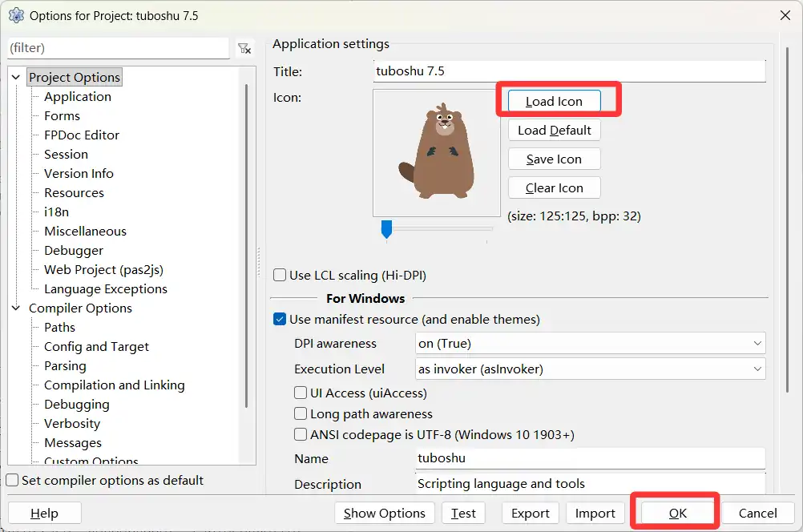
Task: Tick Set compiler options as default
Action: [12, 480]
